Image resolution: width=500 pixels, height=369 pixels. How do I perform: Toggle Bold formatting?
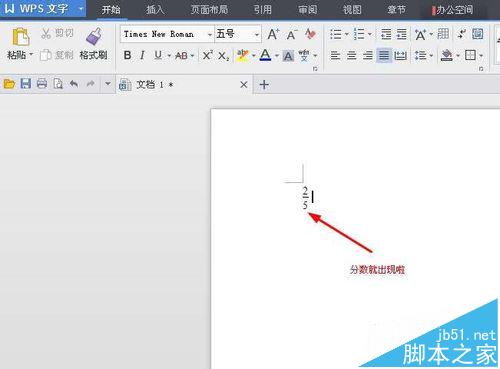[127, 55]
